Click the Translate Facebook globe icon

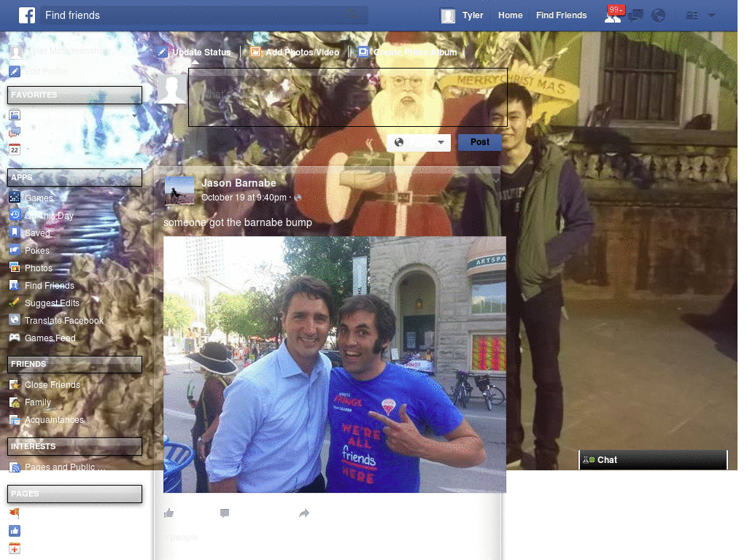click(x=15, y=320)
